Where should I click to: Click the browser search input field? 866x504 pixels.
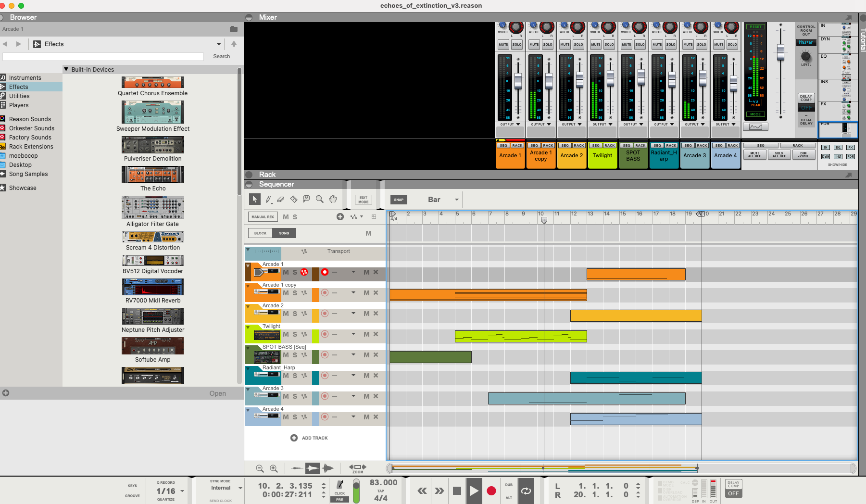(x=103, y=57)
